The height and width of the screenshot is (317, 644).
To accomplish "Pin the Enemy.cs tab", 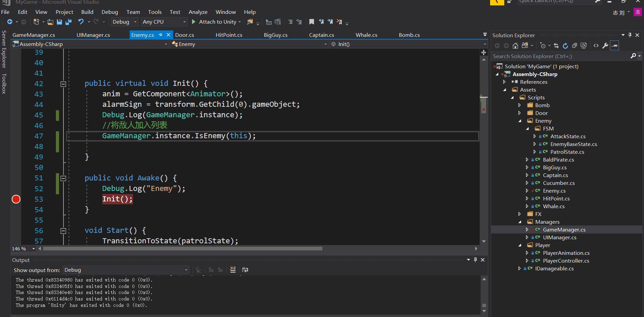I will pos(161,35).
